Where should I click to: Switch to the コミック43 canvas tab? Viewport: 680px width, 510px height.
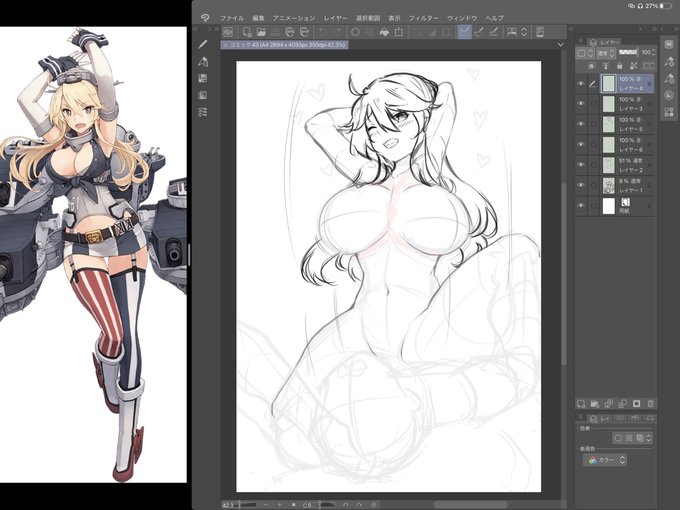284,45
